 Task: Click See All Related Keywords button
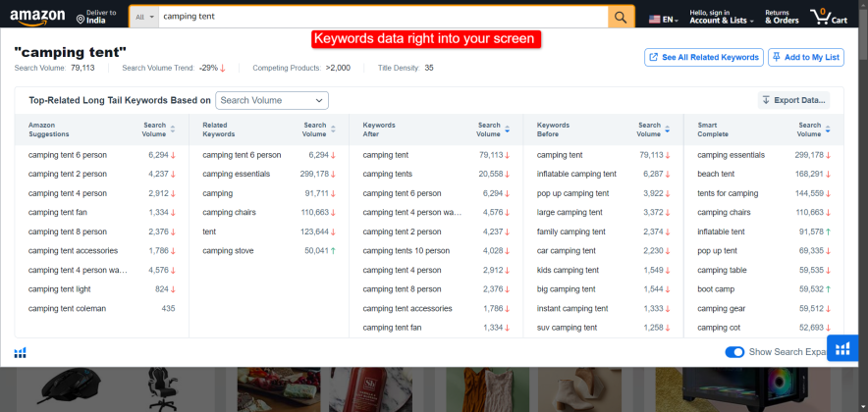tap(704, 58)
